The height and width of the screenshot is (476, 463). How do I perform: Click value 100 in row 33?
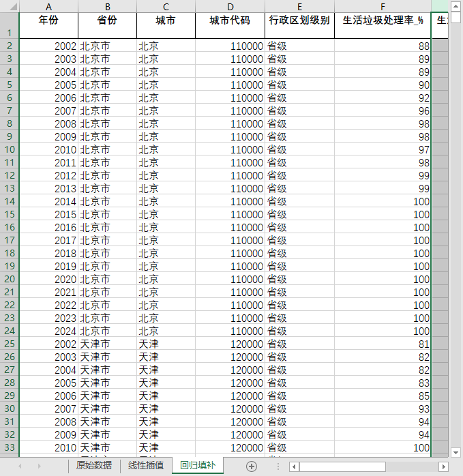tap(383, 447)
